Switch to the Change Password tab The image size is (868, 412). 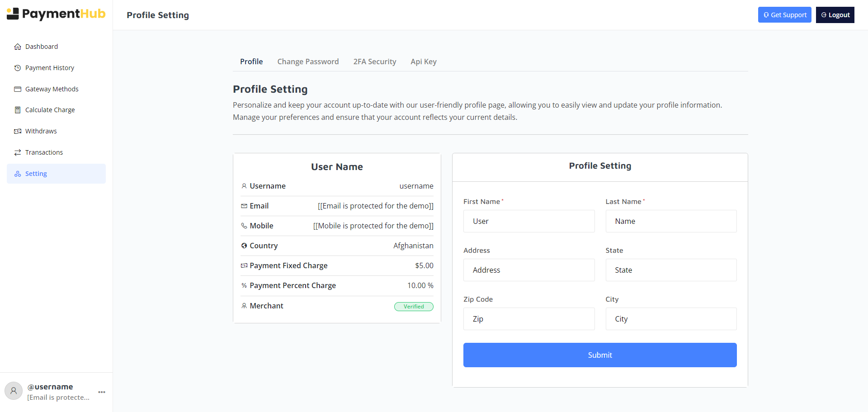[x=308, y=62]
